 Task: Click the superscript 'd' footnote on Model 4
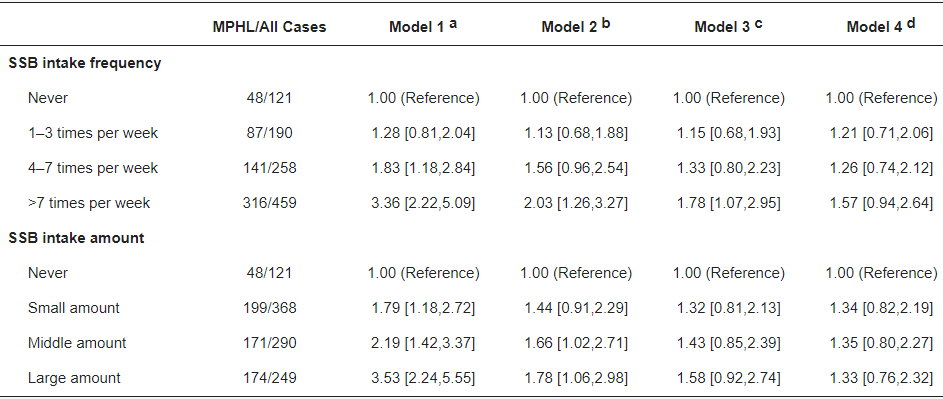[911, 24]
